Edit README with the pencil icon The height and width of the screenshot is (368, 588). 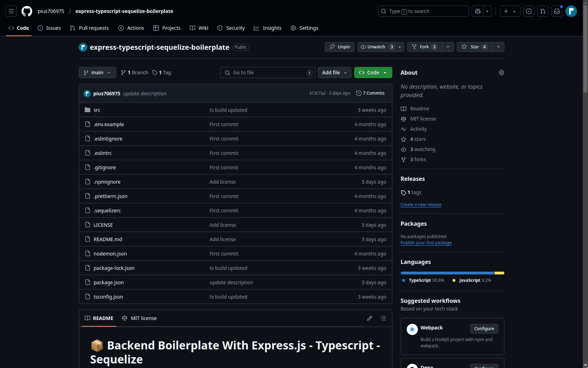pos(370,318)
